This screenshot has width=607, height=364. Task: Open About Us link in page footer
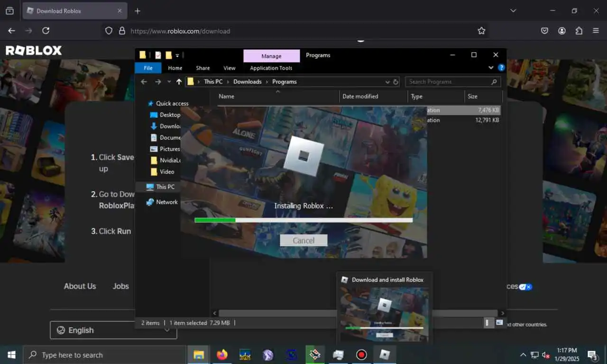[x=80, y=286]
